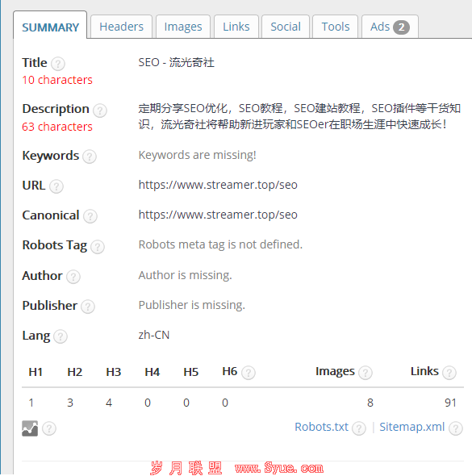This screenshot has height=476, width=472.
Task: Open the Keywords help question mark
Action: [x=90, y=157]
